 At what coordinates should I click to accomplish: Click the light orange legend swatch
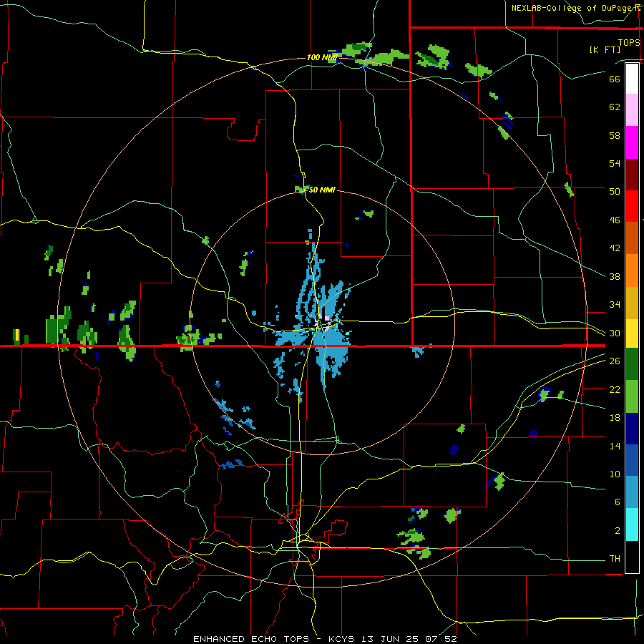coord(632,270)
